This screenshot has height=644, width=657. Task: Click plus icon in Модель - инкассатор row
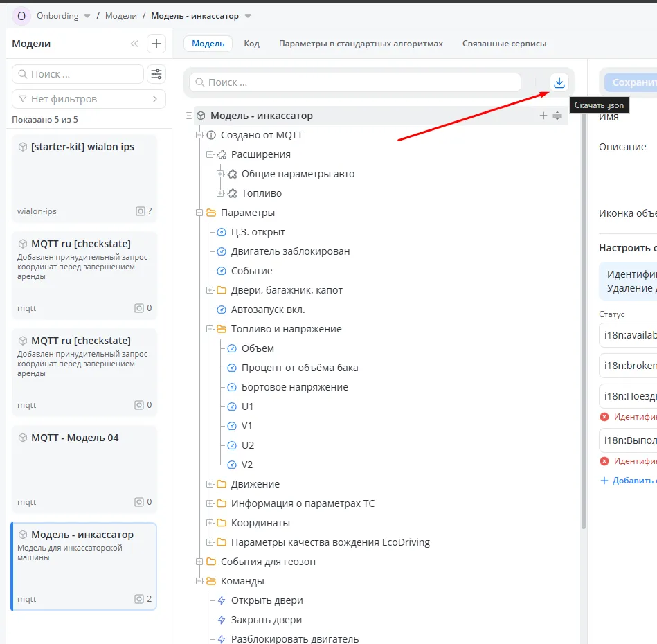(543, 116)
